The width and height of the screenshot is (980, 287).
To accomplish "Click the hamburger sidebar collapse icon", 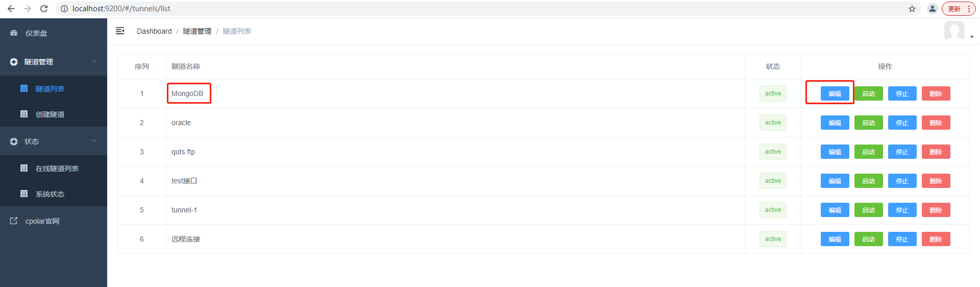I will (x=120, y=31).
